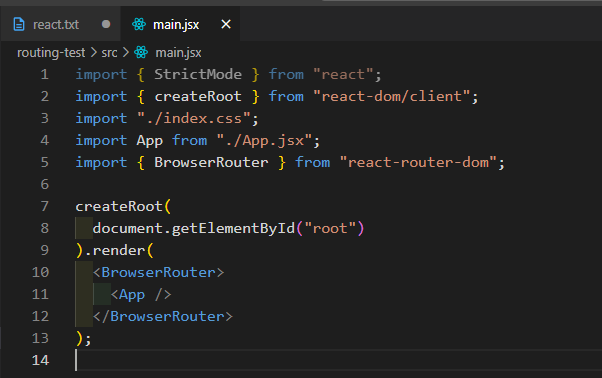Close the main.jsx tab
The image size is (602, 378).
coord(226,24)
